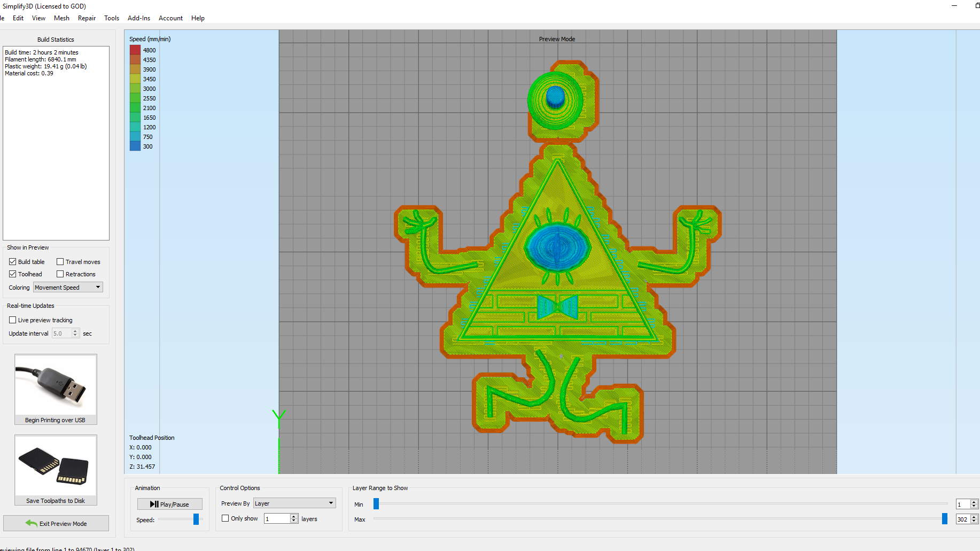Click Begin Printing over USB label

point(55,420)
